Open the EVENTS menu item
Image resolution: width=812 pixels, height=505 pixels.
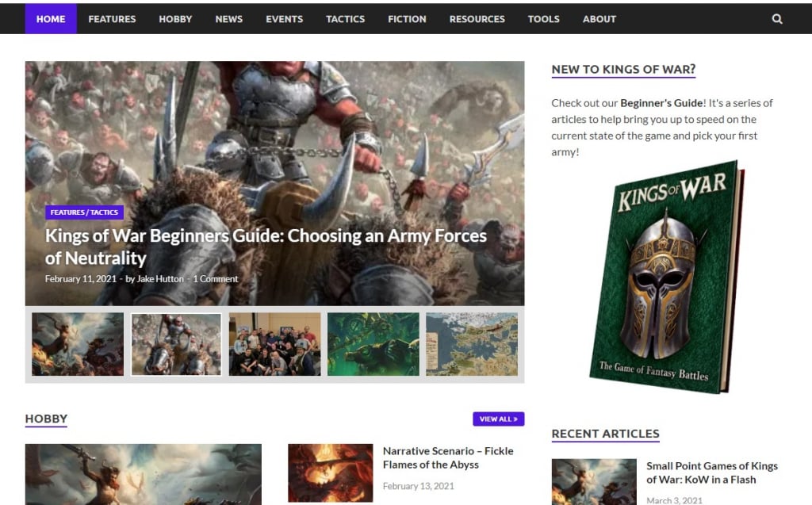click(285, 19)
